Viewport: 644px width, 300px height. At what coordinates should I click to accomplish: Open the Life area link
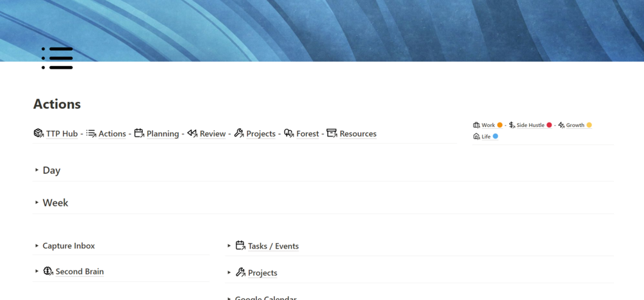pyautogui.click(x=486, y=137)
